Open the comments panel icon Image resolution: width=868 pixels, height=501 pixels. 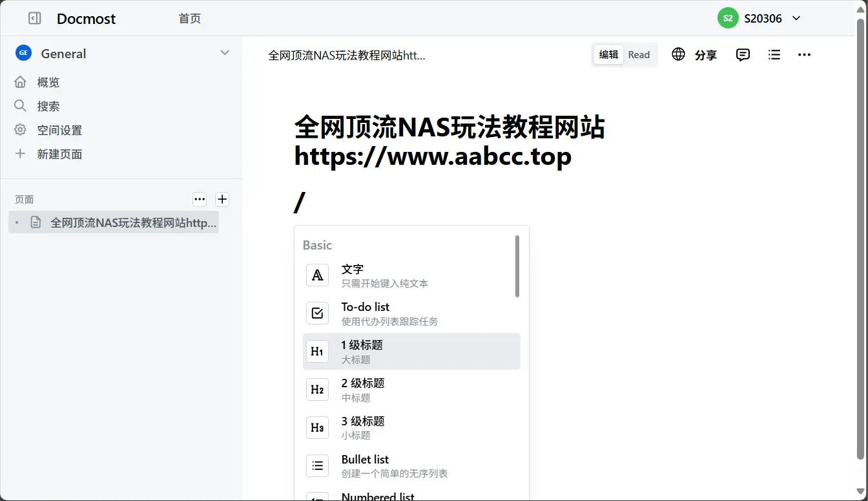pos(743,55)
